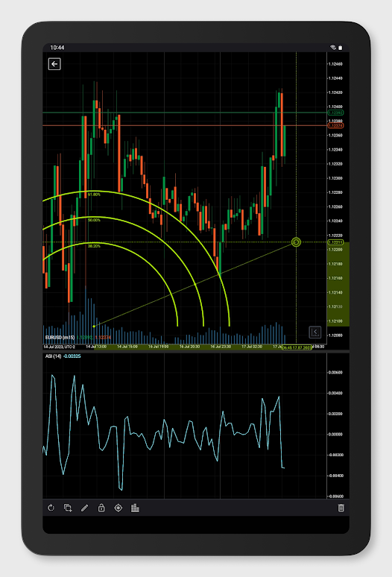Screen dimensions: 392x577
Task: Tap the 1.12211 crosshair price label
Action: (x=335, y=242)
